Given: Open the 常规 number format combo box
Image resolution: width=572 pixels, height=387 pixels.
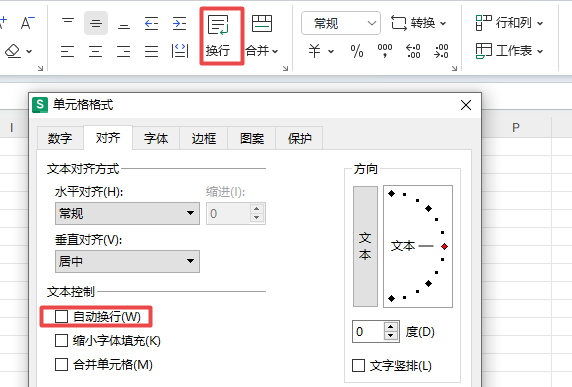Looking at the screenshot, I should click(x=341, y=23).
